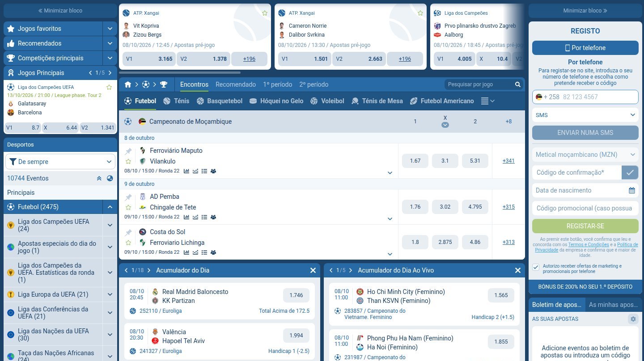Open the SMS delivery method dropdown

pos(585,115)
